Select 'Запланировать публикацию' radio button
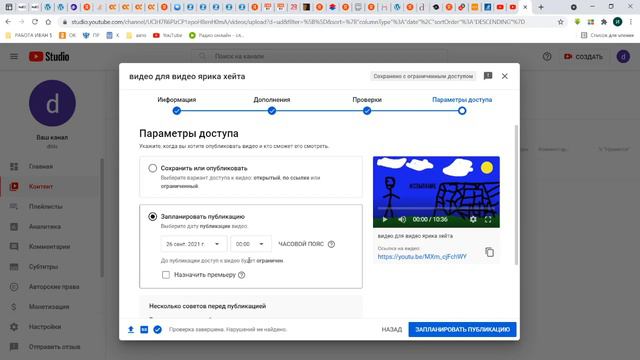 pos(153,216)
